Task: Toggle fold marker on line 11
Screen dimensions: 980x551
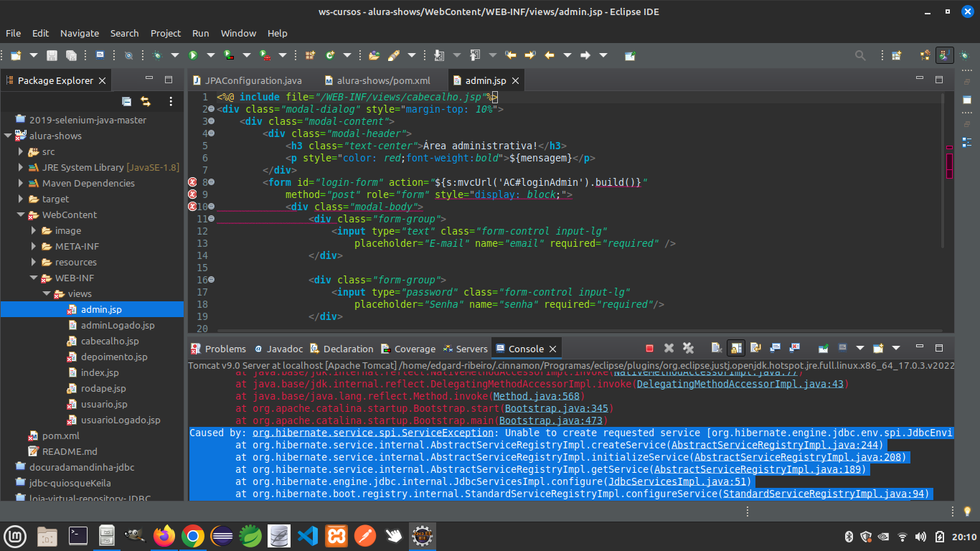Action: pos(212,219)
